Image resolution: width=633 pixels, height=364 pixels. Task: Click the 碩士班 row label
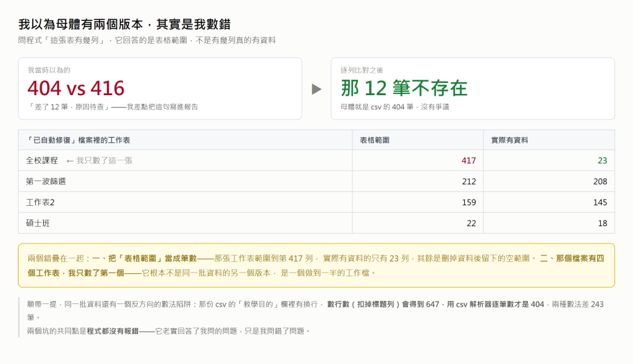pyautogui.click(x=38, y=224)
